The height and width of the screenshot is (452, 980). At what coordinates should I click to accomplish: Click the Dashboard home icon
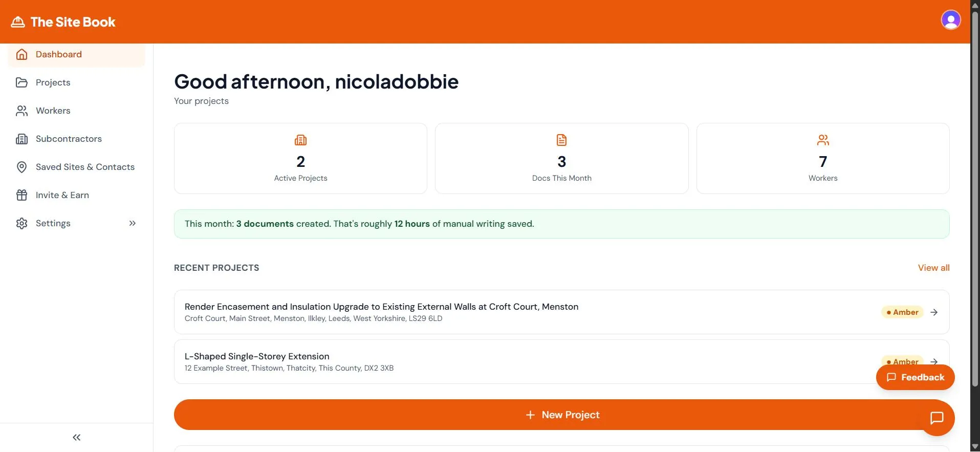point(21,55)
